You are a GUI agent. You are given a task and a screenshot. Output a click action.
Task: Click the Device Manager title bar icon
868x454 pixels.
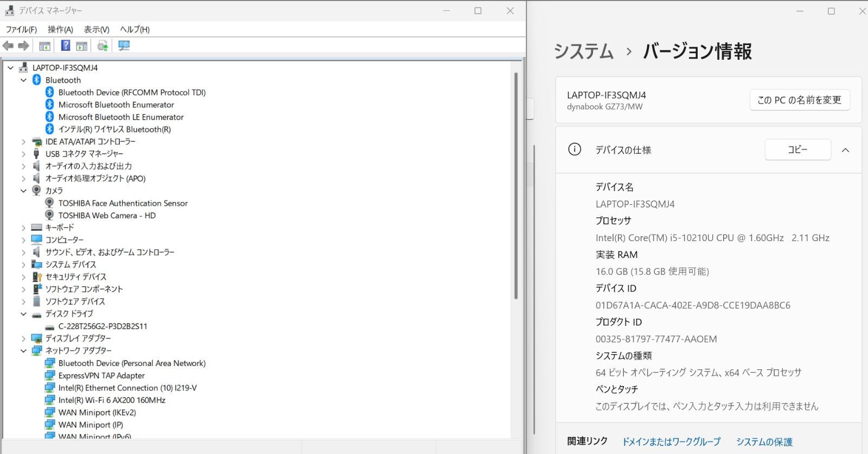(x=9, y=10)
